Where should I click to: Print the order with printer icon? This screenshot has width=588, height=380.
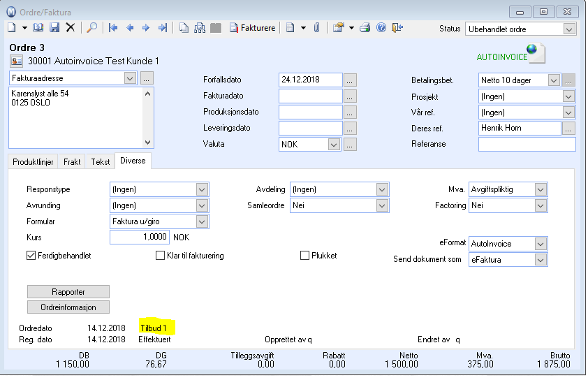365,28
